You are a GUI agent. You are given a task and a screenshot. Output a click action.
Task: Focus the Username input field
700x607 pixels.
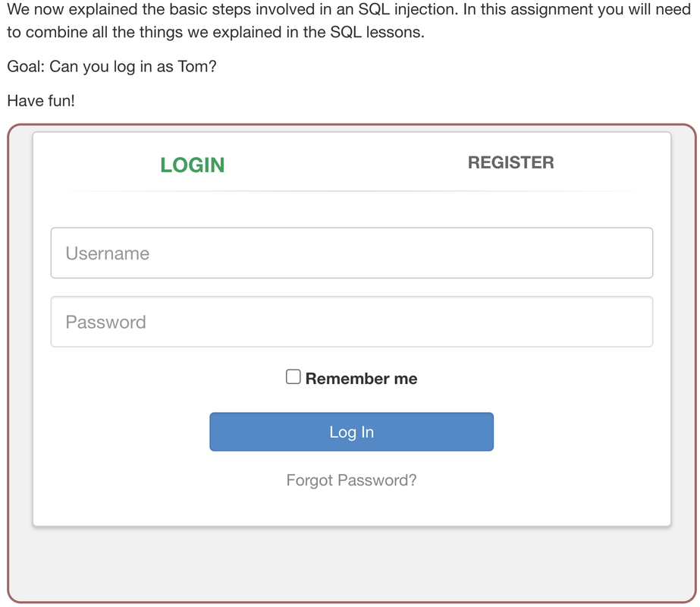(351, 253)
